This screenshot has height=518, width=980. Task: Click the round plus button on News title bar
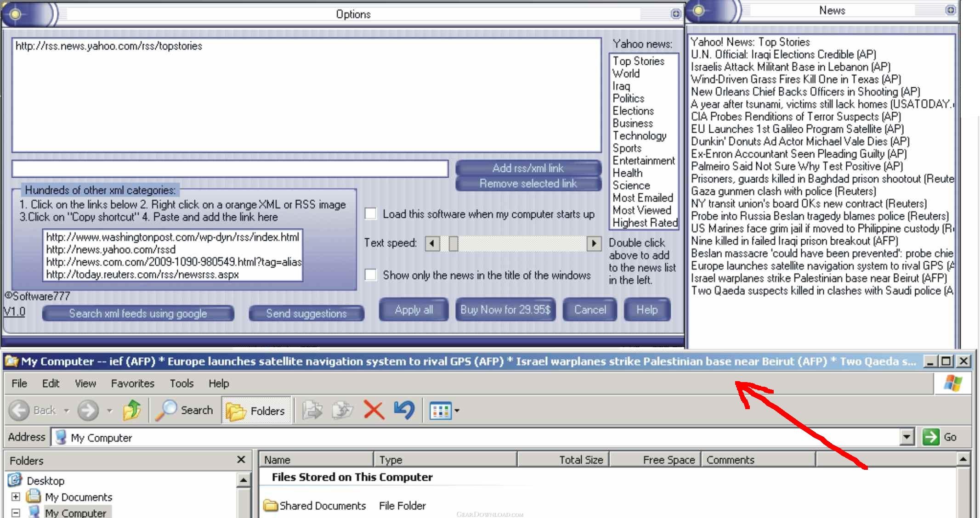(x=950, y=10)
